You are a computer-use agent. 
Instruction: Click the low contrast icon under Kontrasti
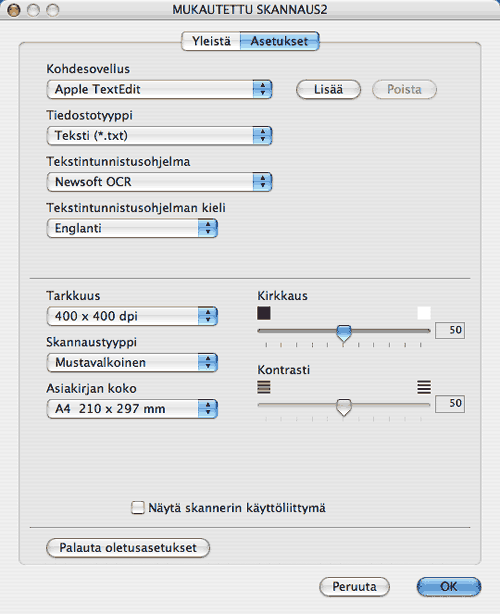264,387
